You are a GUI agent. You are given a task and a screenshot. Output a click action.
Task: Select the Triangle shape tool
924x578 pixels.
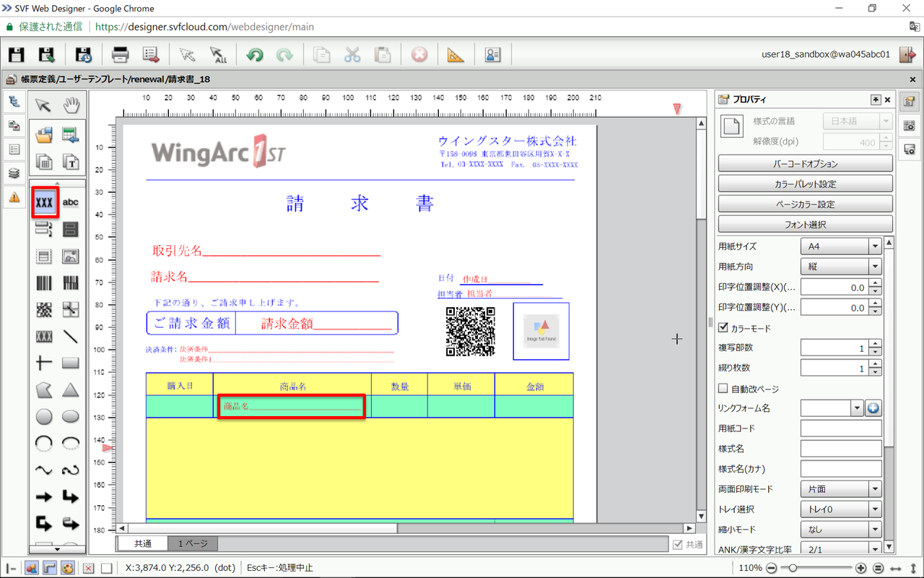click(71, 390)
